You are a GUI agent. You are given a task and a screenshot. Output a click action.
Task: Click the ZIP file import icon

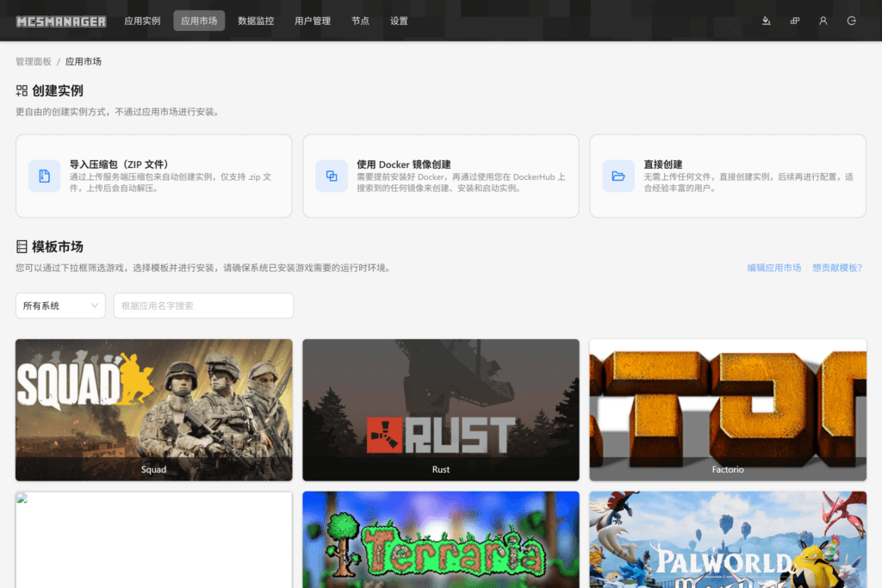click(x=45, y=176)
